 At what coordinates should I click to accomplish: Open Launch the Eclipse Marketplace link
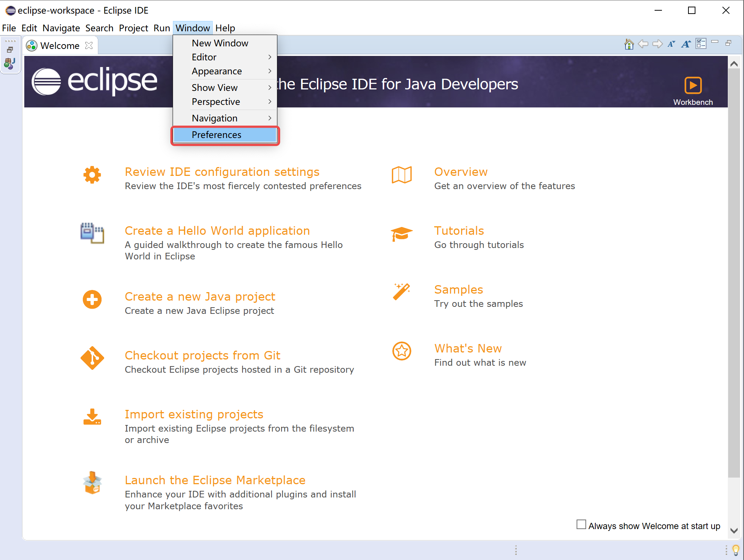point(215,480)
